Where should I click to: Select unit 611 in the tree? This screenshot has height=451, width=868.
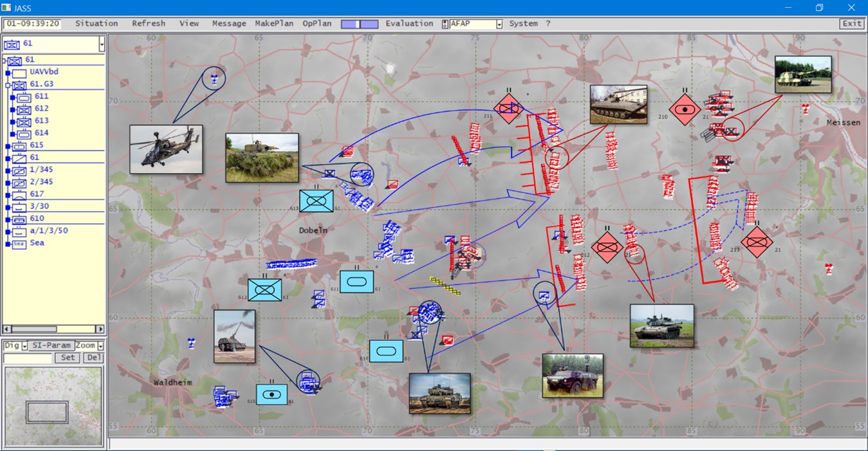click(42, 96)
